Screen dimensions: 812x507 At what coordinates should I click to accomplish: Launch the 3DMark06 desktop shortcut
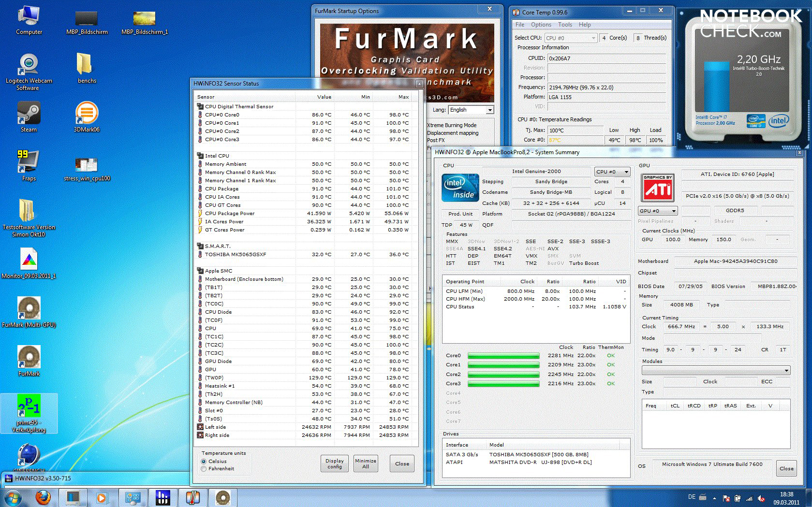tap(87, 117)
